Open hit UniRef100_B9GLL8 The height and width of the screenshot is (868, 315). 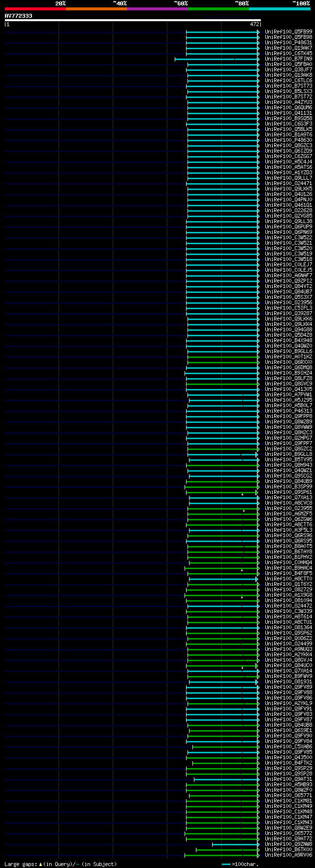point(288,454)
